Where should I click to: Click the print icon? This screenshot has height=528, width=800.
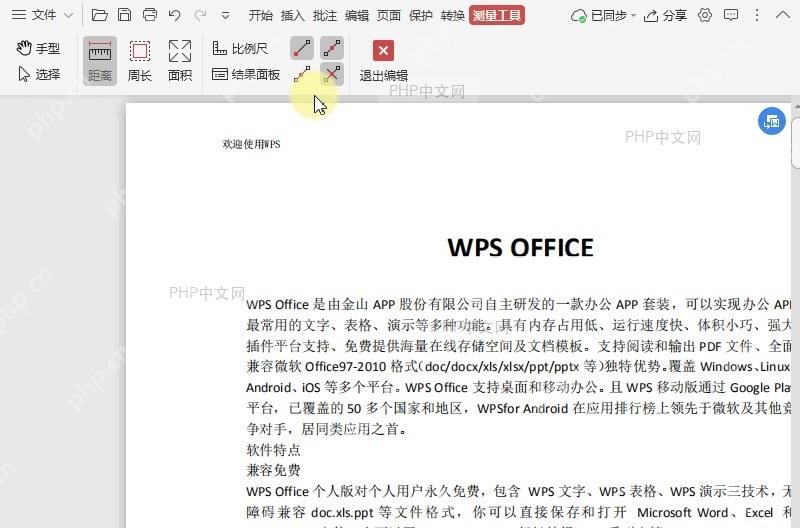[x=150, y=15]
